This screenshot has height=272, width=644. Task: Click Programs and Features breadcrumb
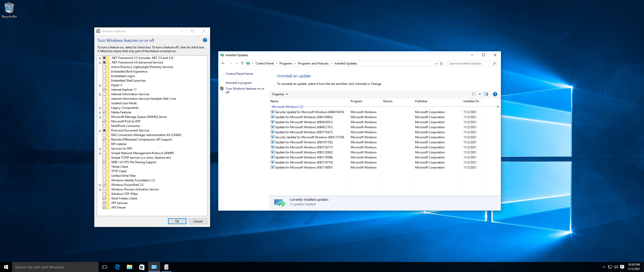pos(313,63)
